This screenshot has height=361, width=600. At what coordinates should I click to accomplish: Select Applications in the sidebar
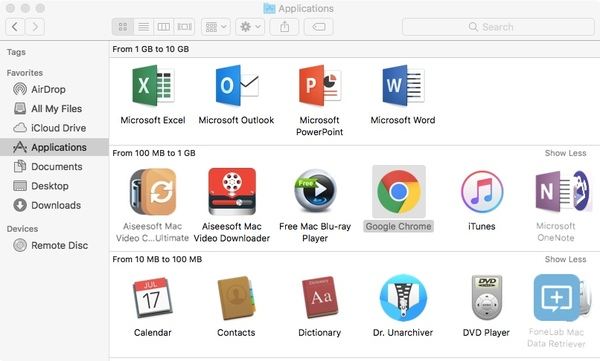pyautogui.click(x=54, y=147)
